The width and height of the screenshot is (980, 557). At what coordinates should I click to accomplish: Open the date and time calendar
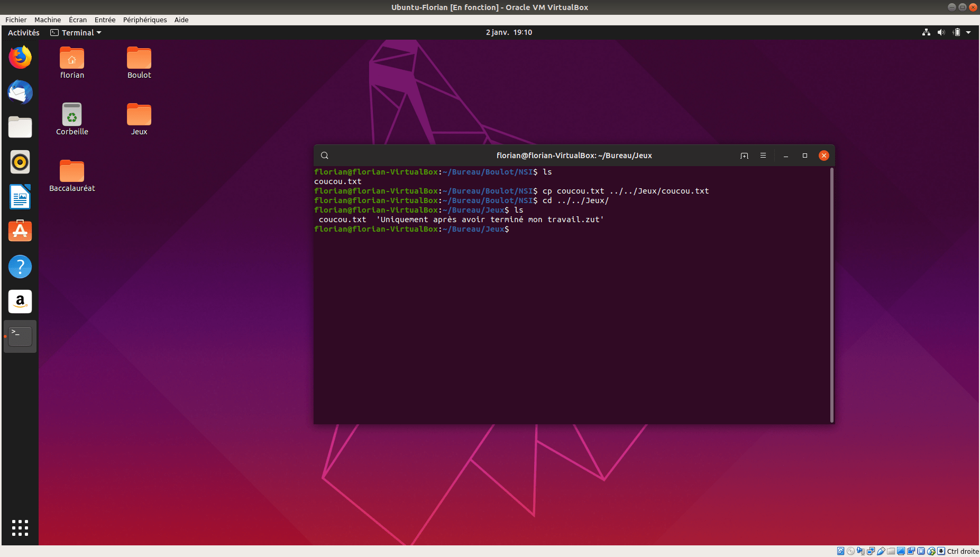point(509,33)
